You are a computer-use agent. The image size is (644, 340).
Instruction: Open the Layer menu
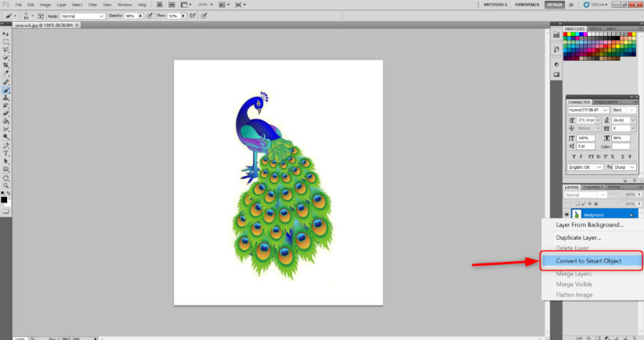click(61, 5)
